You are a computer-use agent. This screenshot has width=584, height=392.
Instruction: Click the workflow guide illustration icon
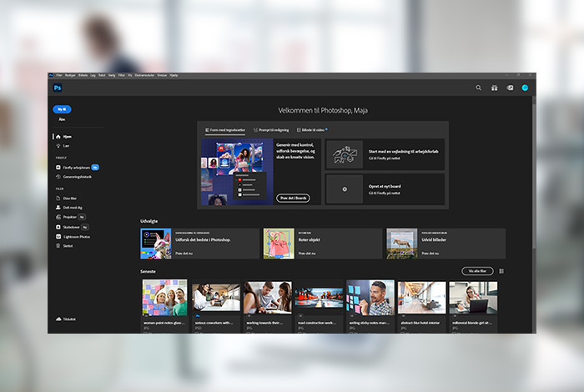(x=345, y=154)
